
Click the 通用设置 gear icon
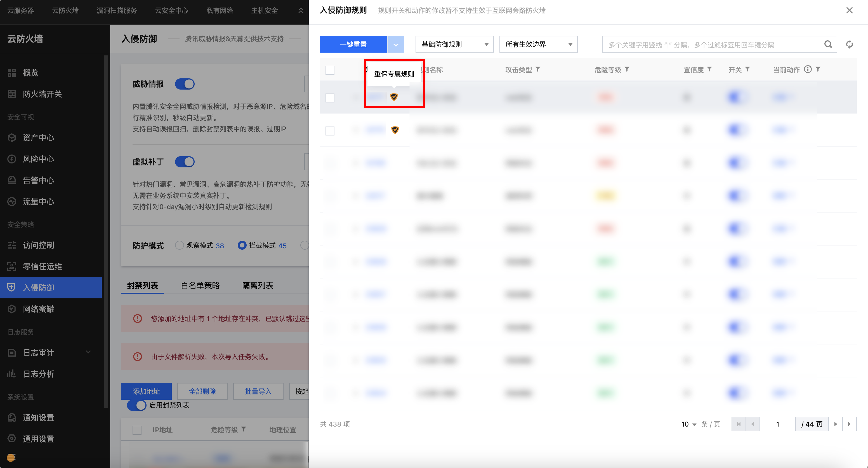click(12, 439)
